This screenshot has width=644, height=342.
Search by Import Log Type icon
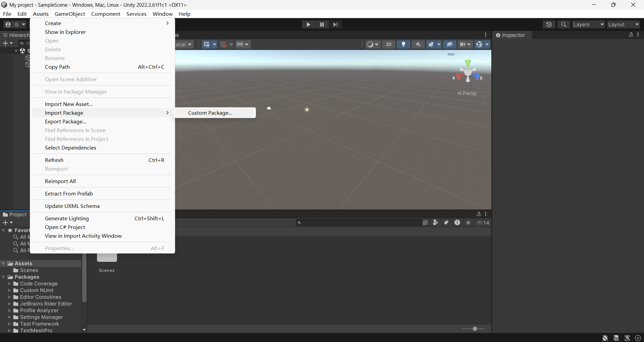[457, 223]
